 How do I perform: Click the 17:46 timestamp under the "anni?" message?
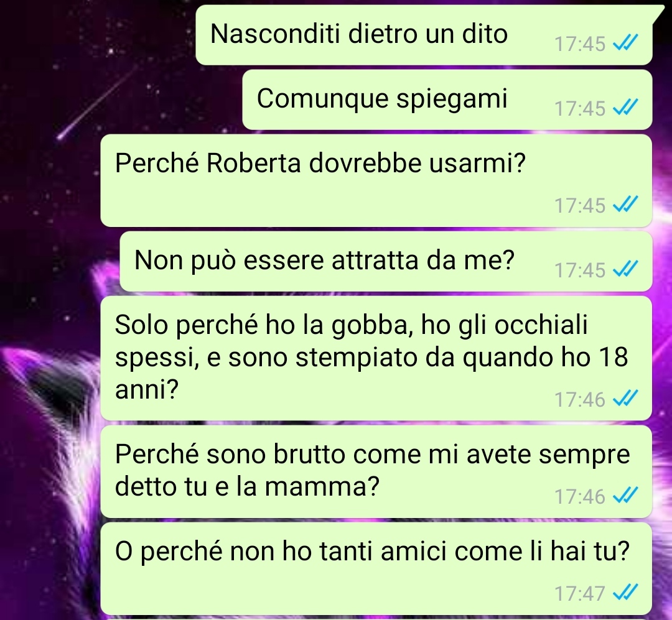click(x=579, y=399)
